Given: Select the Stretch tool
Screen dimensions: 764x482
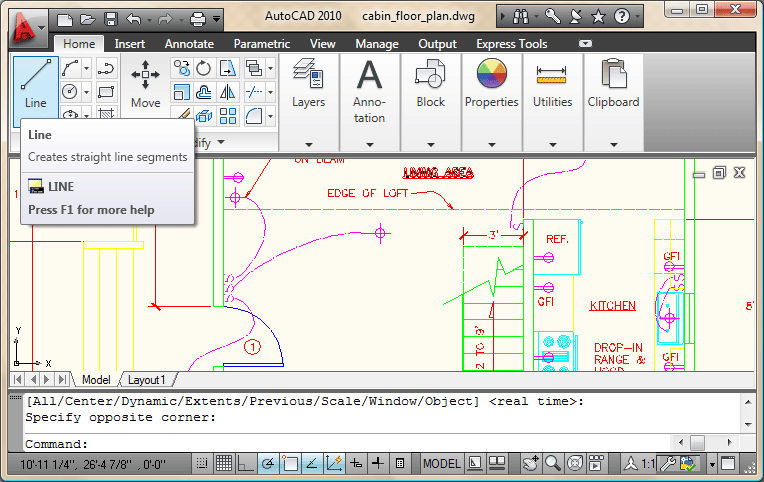Looking at the screenshot, I should [x=228, y=68].
